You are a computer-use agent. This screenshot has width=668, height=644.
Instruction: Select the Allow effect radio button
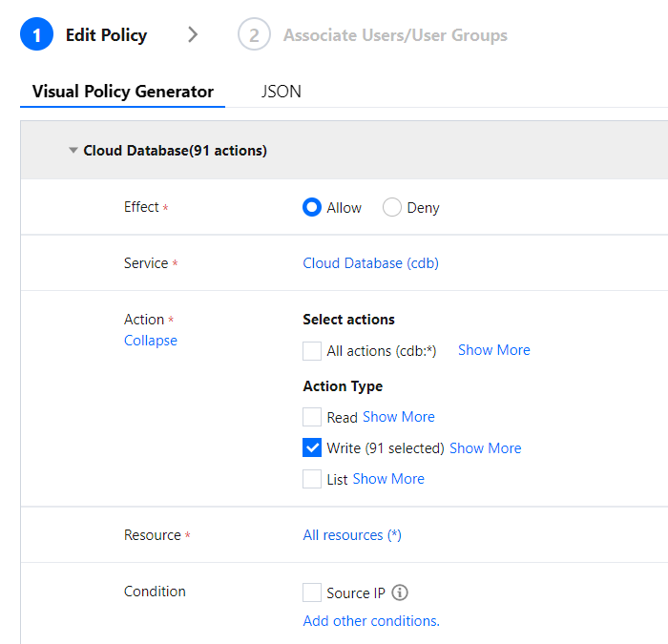tap(312, 207)
